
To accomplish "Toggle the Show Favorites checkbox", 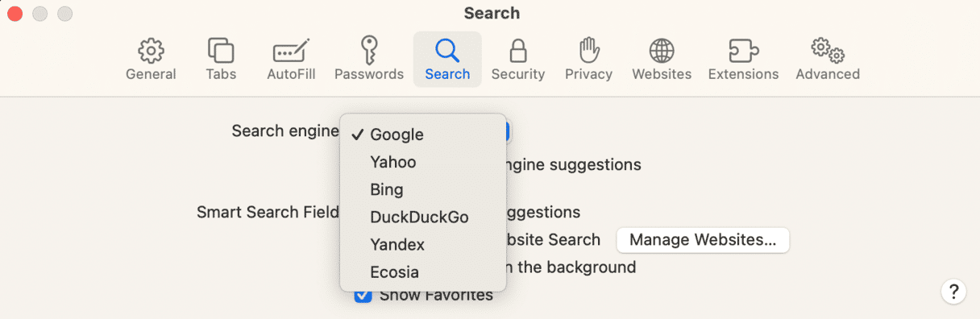I will click(363, 295).
